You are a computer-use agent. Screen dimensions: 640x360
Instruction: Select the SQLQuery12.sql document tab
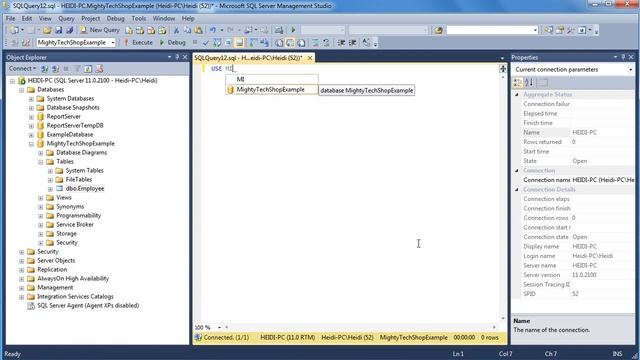point(249,58)
